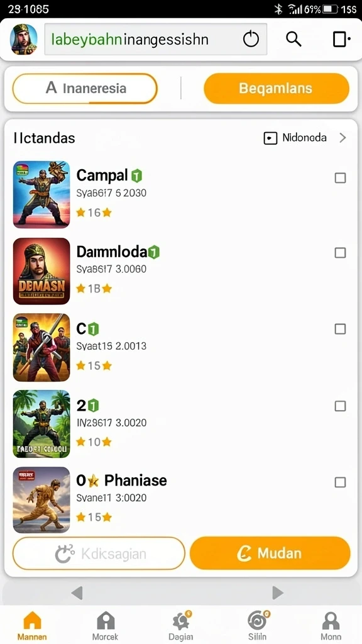Switch to the Inaneresia tab
This screenshot has height=644, width=362.
click(85, 88)
